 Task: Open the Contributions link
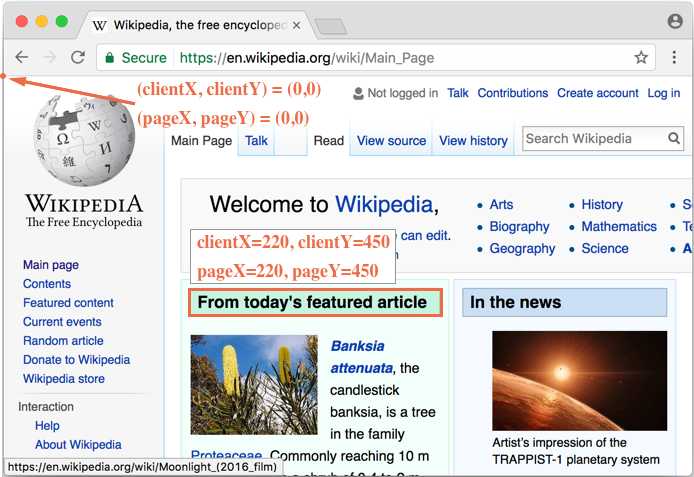(x=513, y=93)
